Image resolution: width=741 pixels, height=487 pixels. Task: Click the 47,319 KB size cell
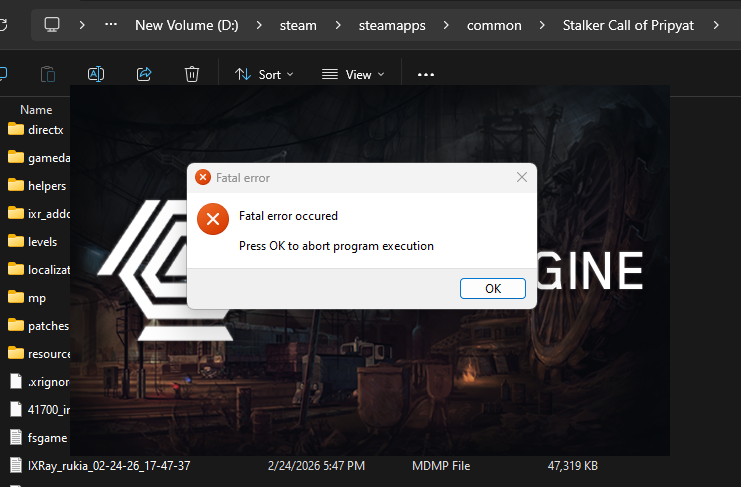(x=573, y=466)
